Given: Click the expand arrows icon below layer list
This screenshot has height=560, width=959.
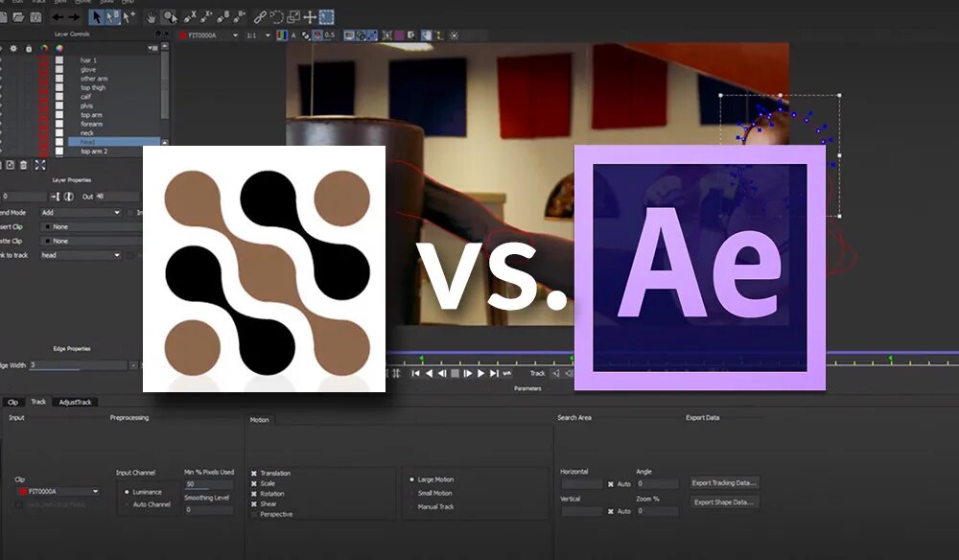Looking at the screenshot, I should coord(40,165).
